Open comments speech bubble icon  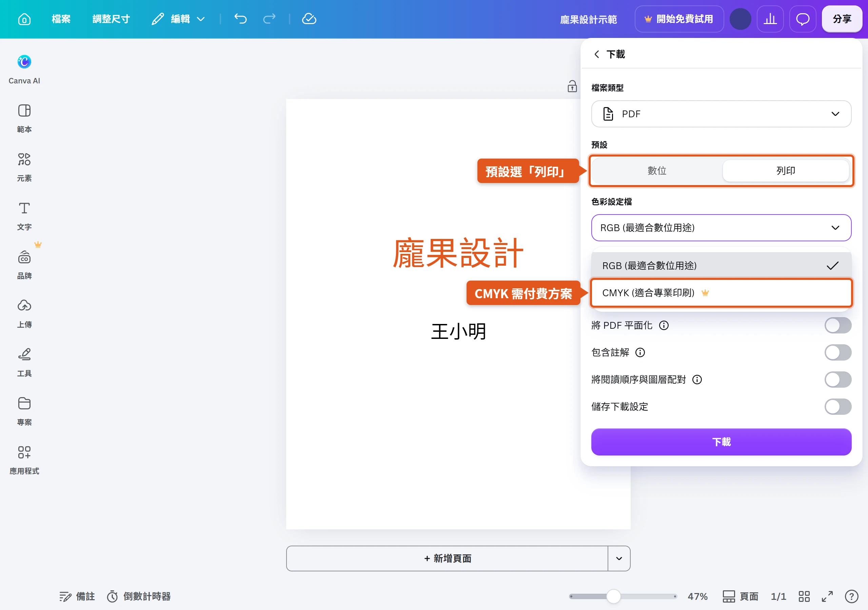(803, 19)
